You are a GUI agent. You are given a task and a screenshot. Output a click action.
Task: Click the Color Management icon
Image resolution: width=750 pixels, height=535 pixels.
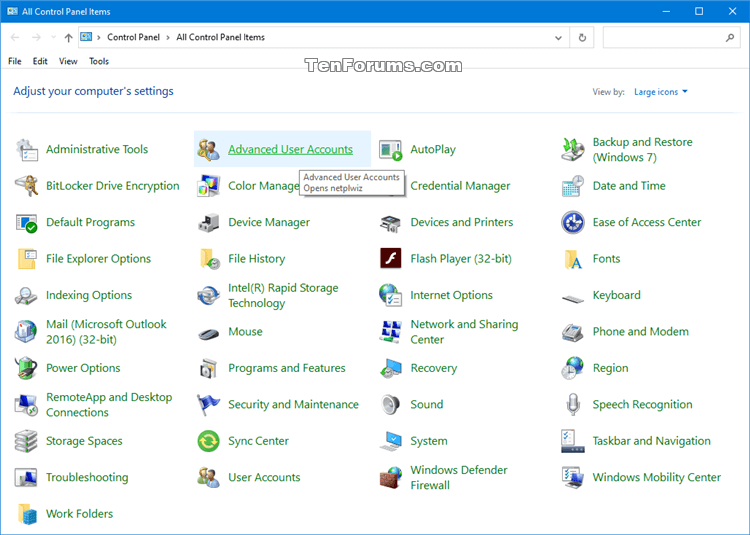point(209,186)
